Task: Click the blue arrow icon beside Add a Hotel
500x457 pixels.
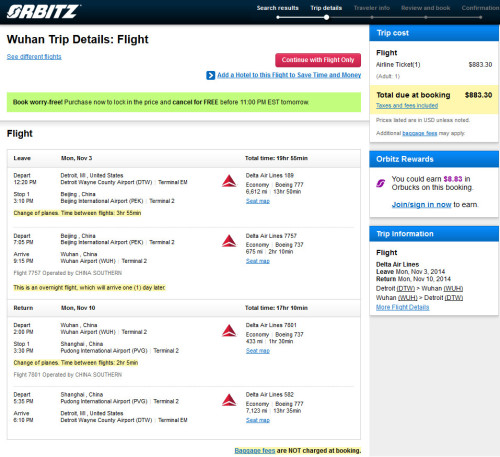Action: coord(211,75)
